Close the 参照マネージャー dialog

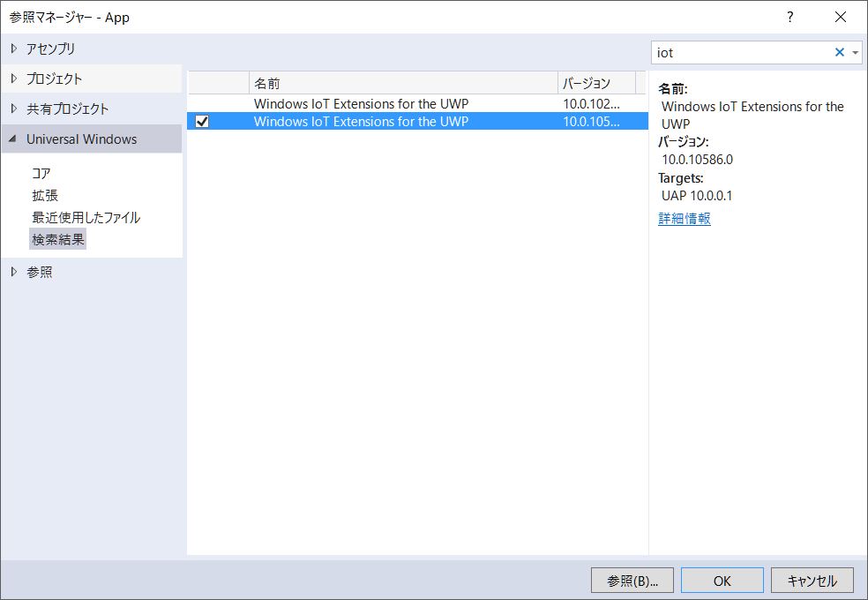pyautogui.click(x=841, y=17)
